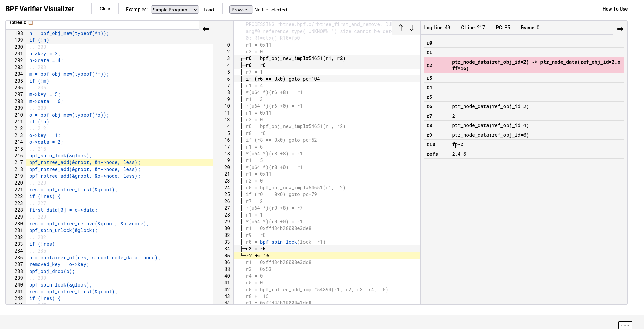Jump to next log line with down arrow
The width and height of the screenshot is (644, 329).
[412, 28]
